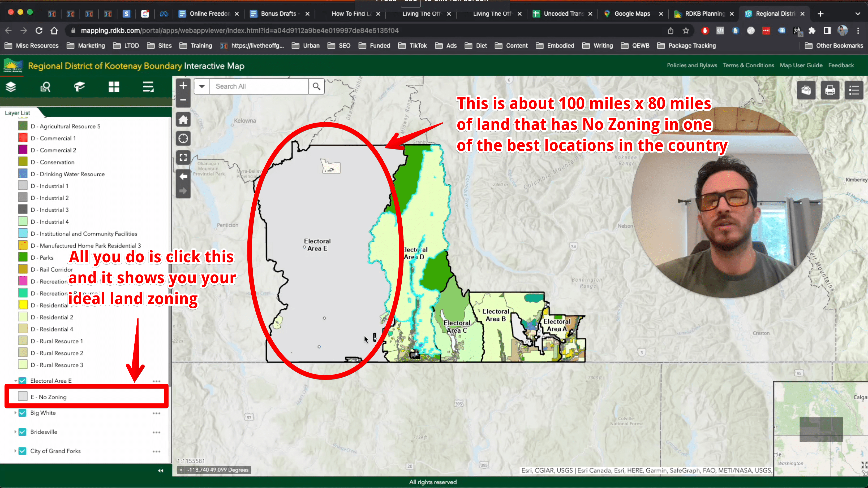Open the Layer List widget icon

pyautogui.click(x=11, y=87)
